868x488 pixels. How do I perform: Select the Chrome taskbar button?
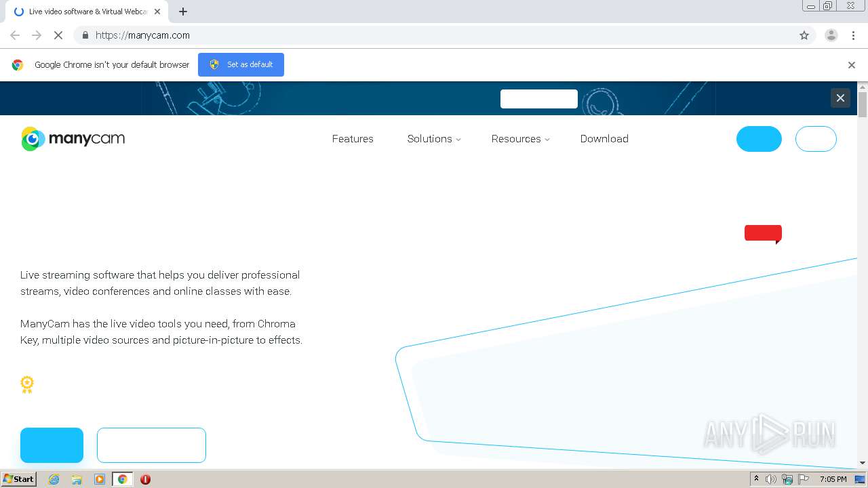tap(122, 479)
